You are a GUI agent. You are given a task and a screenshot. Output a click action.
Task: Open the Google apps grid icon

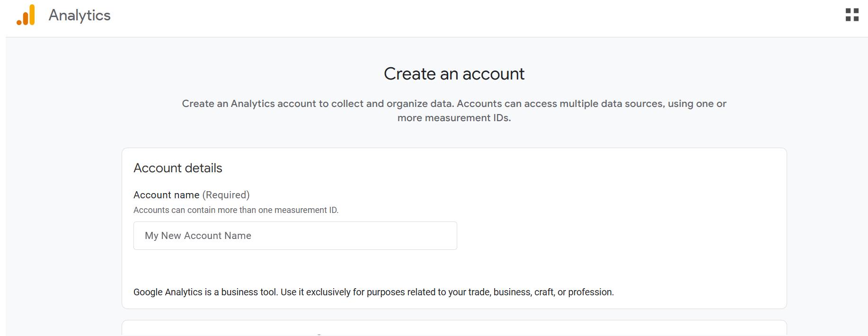coord(852,15)
